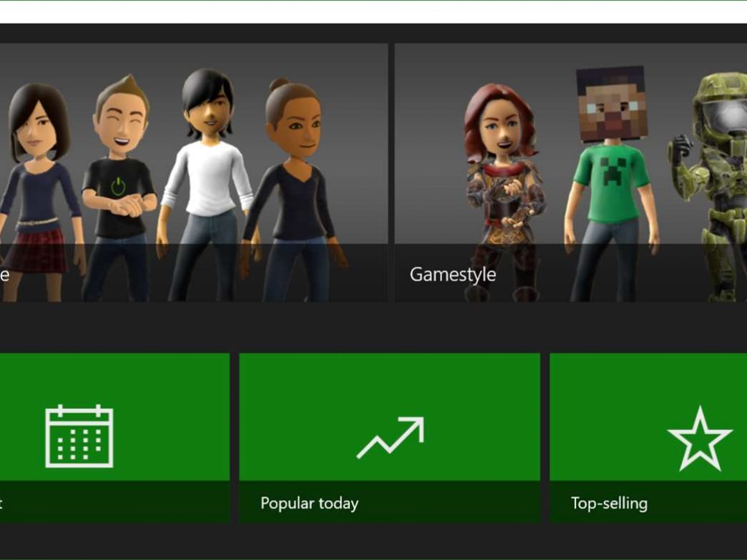Click the calendar icon on the green tile
The height and width of the screenshot is (560, 747).
click(79, 436)
